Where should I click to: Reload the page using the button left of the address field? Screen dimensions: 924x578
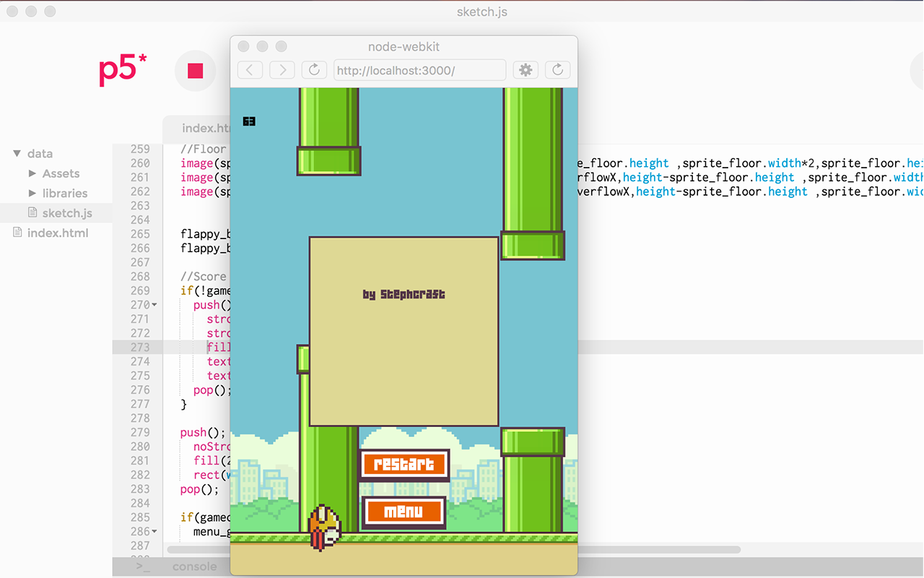(x=314, y=70)
